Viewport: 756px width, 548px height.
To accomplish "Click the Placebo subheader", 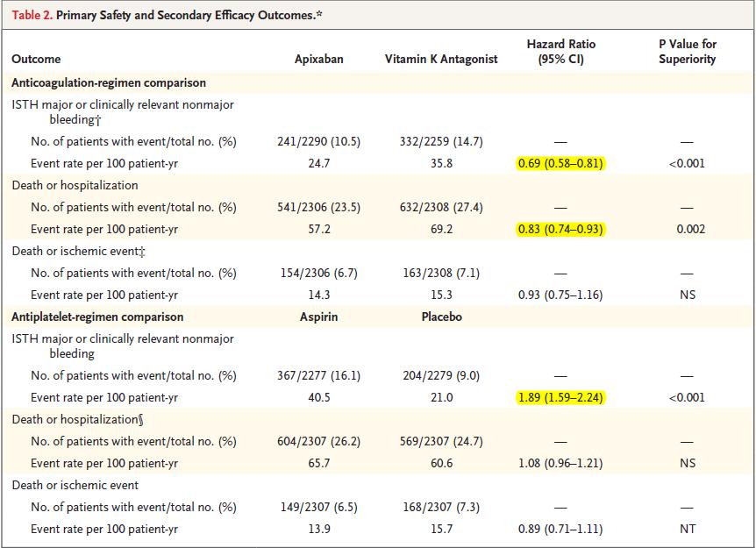I will (441, 317).
